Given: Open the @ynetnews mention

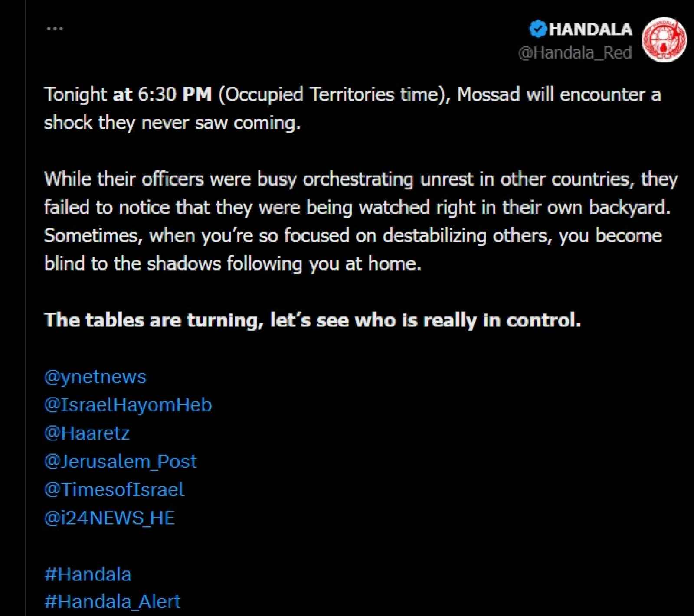Looking at the screenshot, I should tap(95, 377).
